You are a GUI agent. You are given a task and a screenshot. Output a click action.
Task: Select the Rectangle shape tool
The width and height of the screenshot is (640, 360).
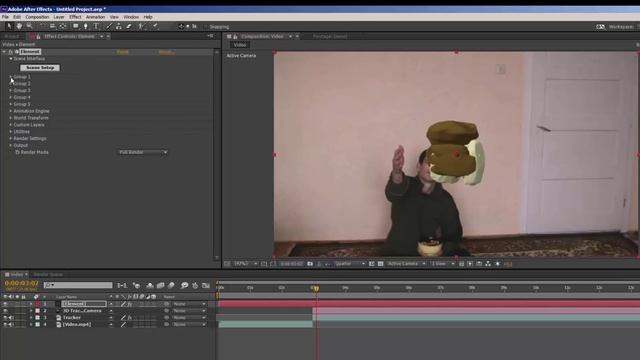[x=76, y=26]
